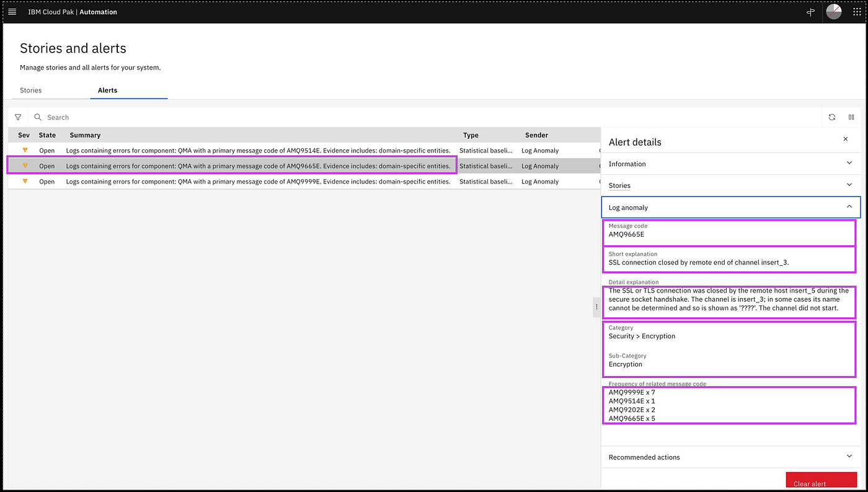Click the user avatar in the header
This screenshot has width=868, height=492.
tap(833, 11)
